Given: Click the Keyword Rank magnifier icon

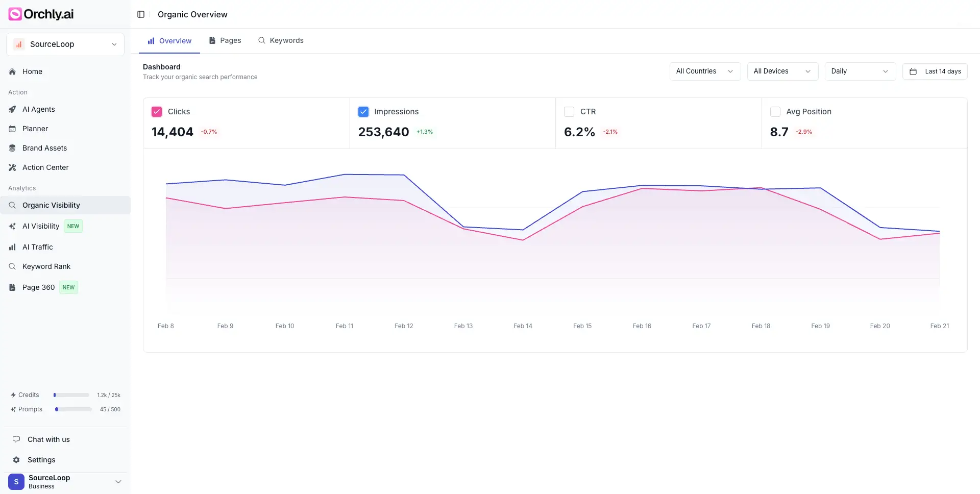Looking at the screenshot, I should [12, 266].
